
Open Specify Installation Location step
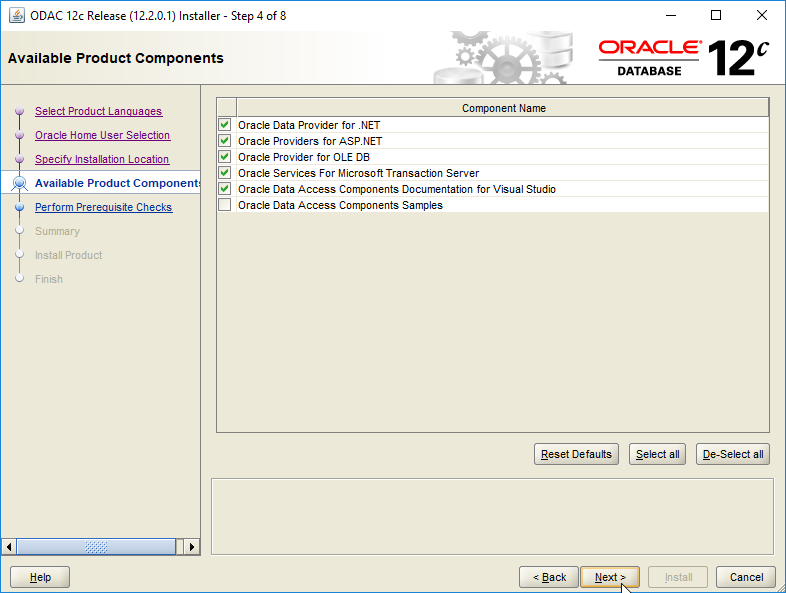pos(102,159)
